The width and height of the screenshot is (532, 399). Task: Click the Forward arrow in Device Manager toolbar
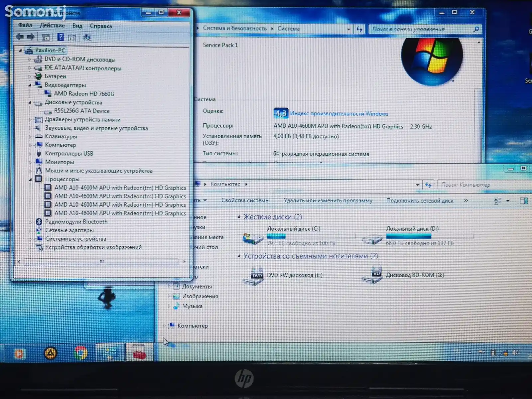pyautogui.click(x=31, y=37)
